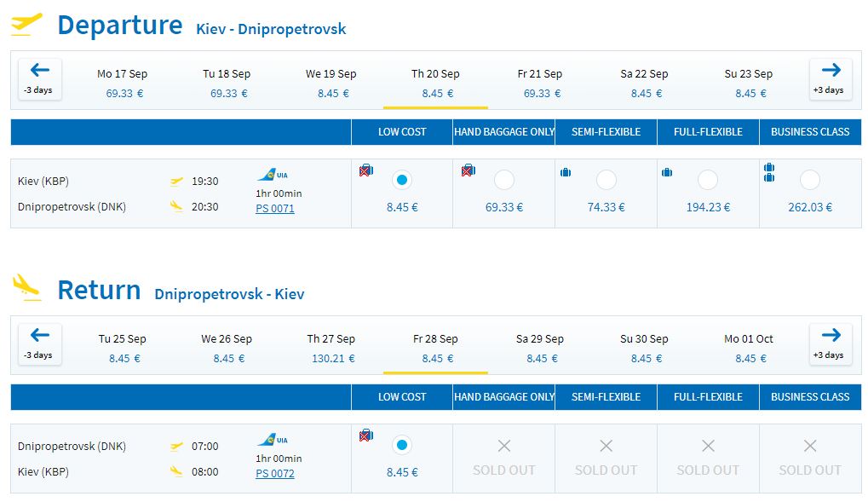This screenshot has width=868, height=502.
Task: Choose the 262.03 € Business Class fare
Action: pos(810,180)
